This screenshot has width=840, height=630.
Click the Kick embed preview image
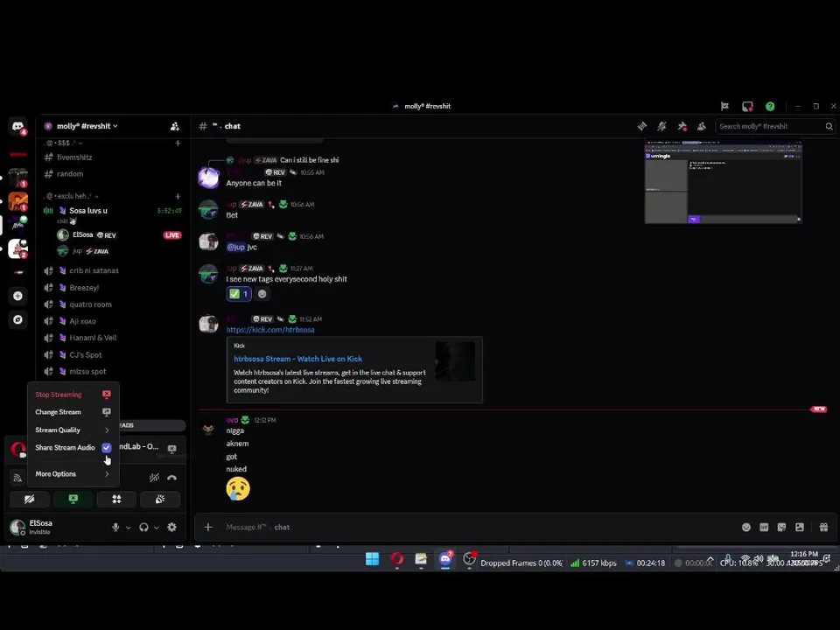pos(455,361)
